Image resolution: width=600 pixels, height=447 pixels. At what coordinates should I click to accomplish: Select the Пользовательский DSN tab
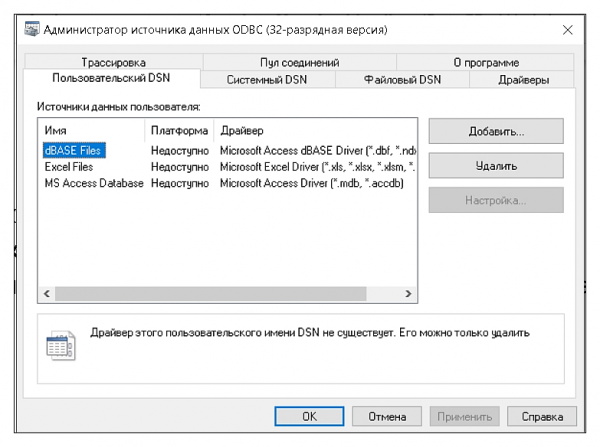(x=111, y=78)
